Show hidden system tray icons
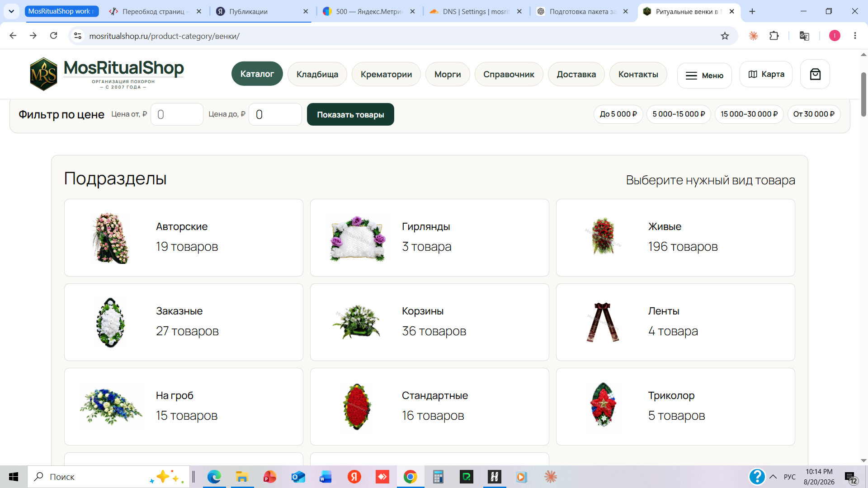 773,477
